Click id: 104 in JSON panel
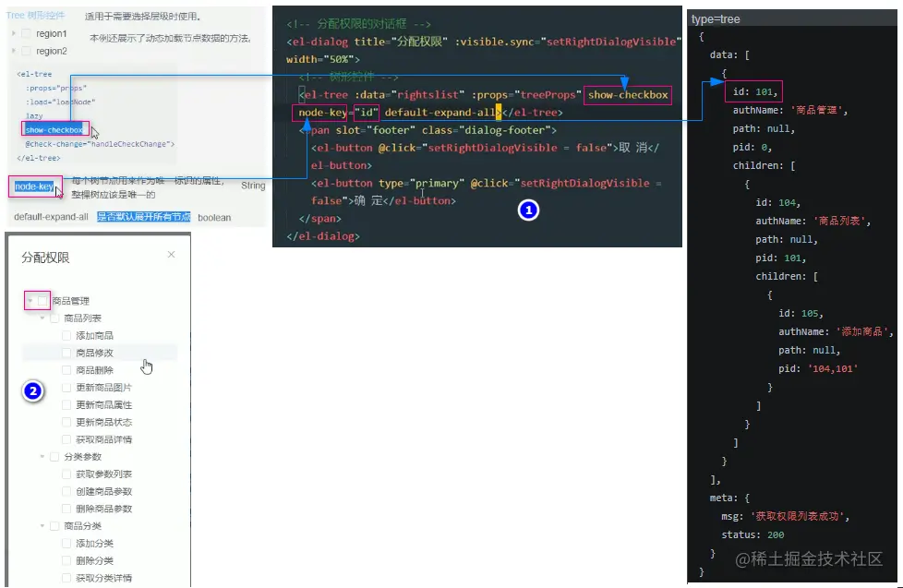Image resolution: width=903 pixels, height=588 pixels. 778,203
